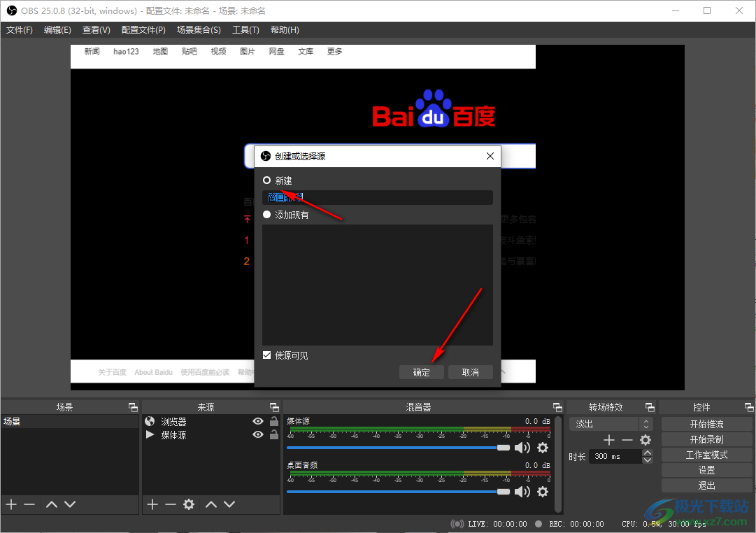This screenshot has width=756, height=533.
Task: Remove transition with minus icon
Action: 627,440
